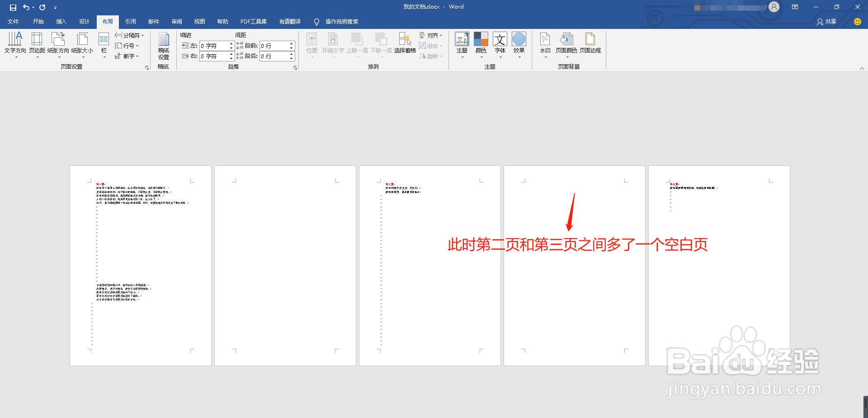The width and height of the screenshot is (868, 418).
Task: Open the 行号 (Line Numbers) dropdown
Action: tap(127, 45)
